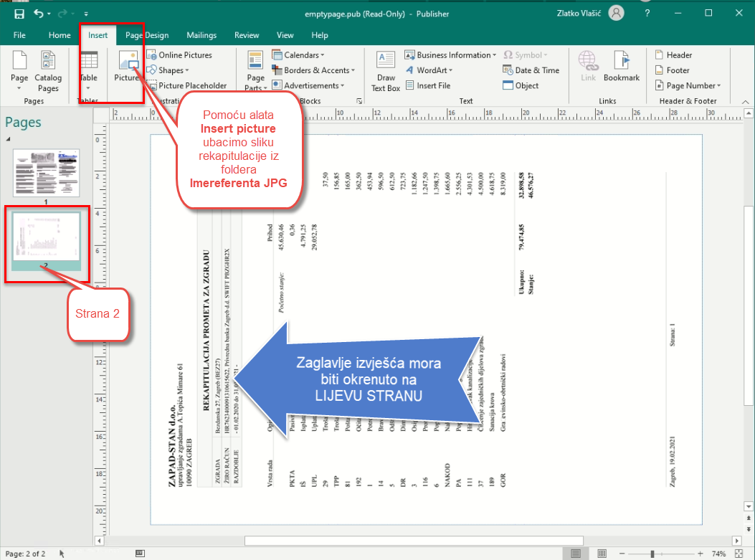Click Insert File in Text group

[428, 86]
